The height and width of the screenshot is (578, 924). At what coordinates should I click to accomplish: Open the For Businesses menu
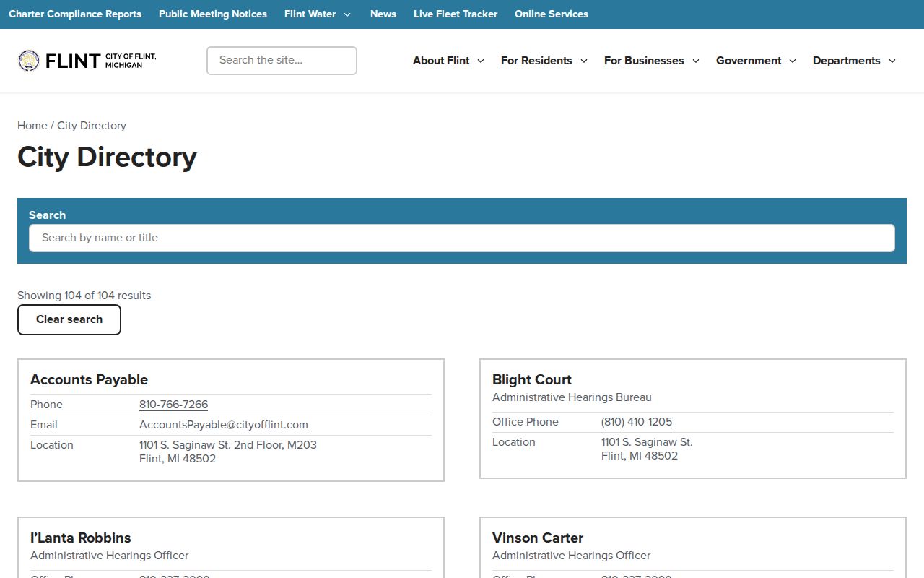[x=644, y=61]
